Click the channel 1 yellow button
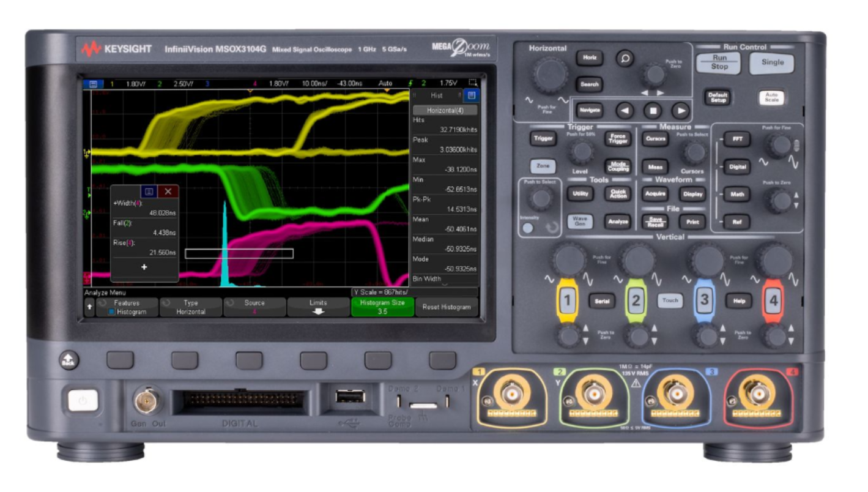The width and height of the screenshot is (868, 492). pyautogui.click(x=567, y=301)
